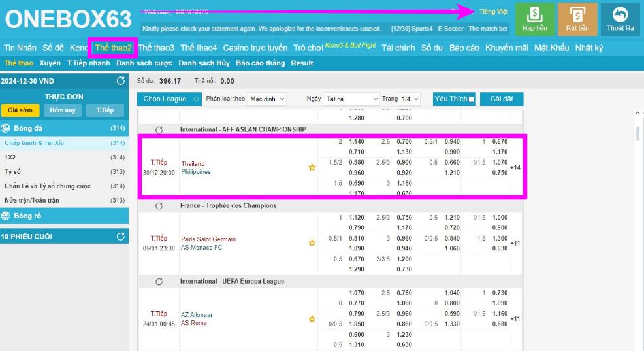This screenshot has height=351, width=644.
Task: Open the Số dư menu
Action: (432, 48)
